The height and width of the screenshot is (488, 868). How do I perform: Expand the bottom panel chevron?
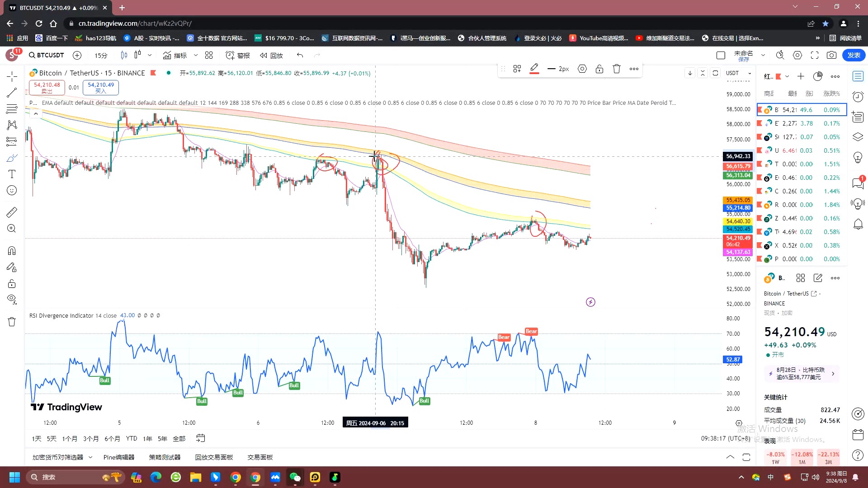pos(730,457)
